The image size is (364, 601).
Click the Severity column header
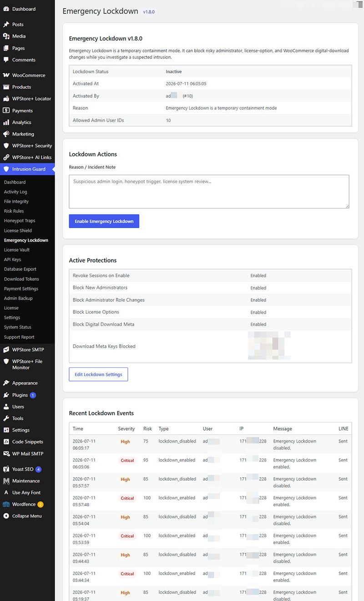click(126, 429)
